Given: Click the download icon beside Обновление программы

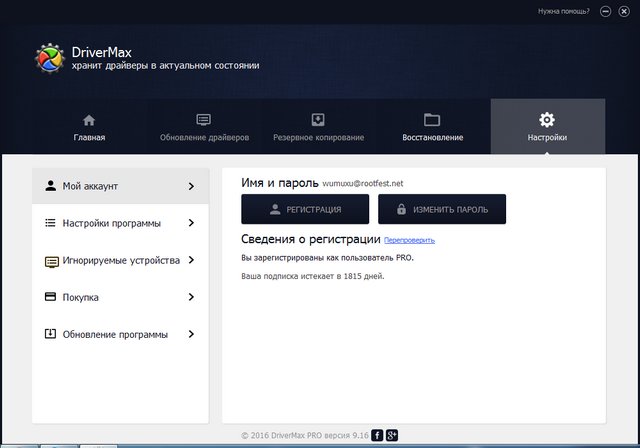Looking at the screenshot, I should (51, 334).
